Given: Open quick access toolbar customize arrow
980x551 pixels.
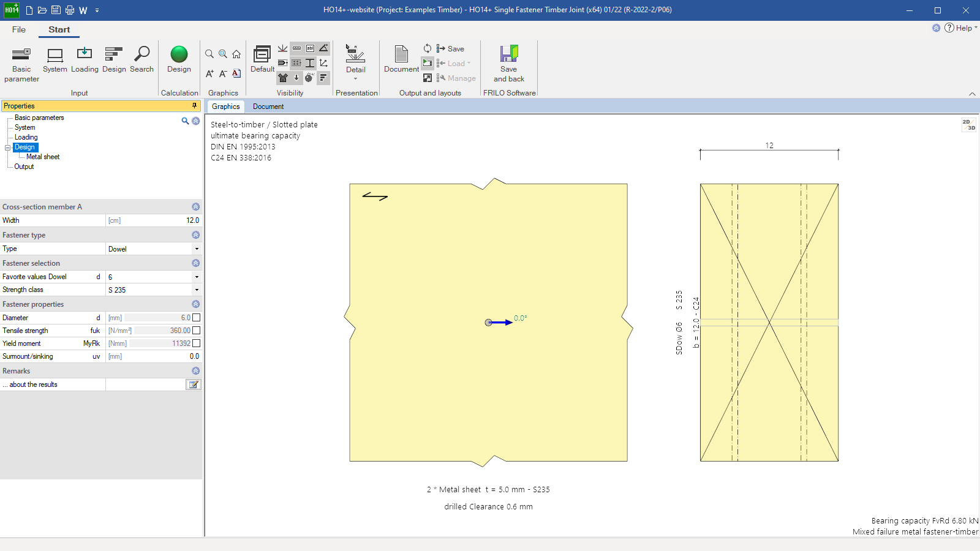Looking at the screenshot, I should tap(97, 10).
